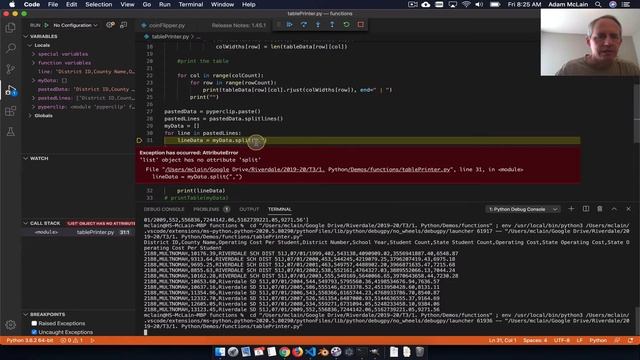Switch to the OUTPUT tab
This screenshot has width=640, height=360.
[x=249, y=209]
